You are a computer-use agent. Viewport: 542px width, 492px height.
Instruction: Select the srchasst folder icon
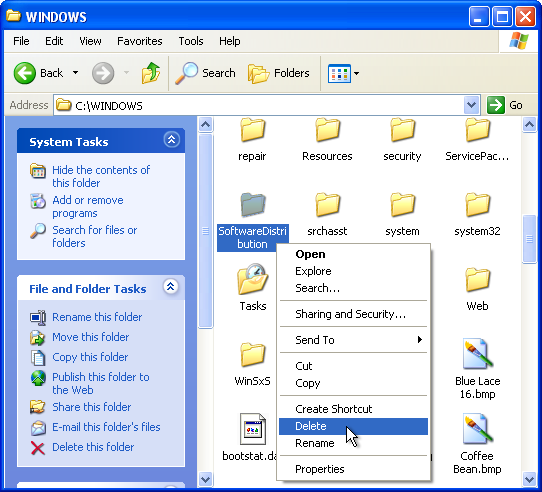click(327, 205)
